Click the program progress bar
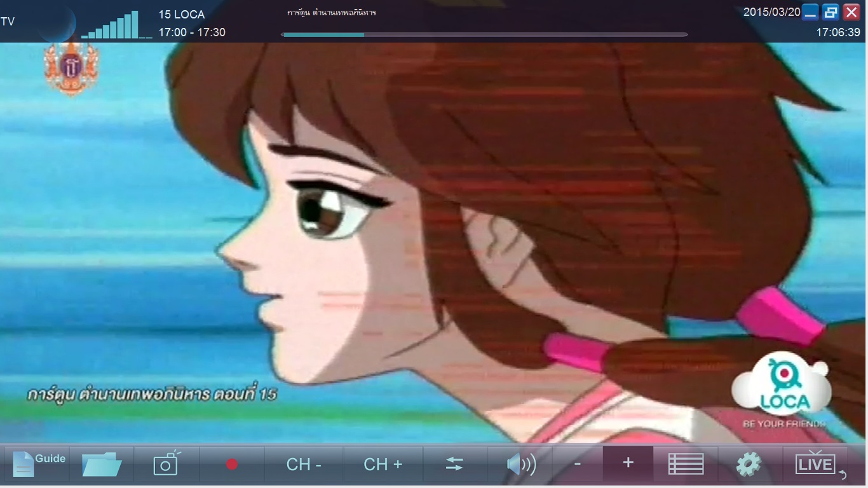The width and height of the screenshot is (868, 488). coord(484,34)
